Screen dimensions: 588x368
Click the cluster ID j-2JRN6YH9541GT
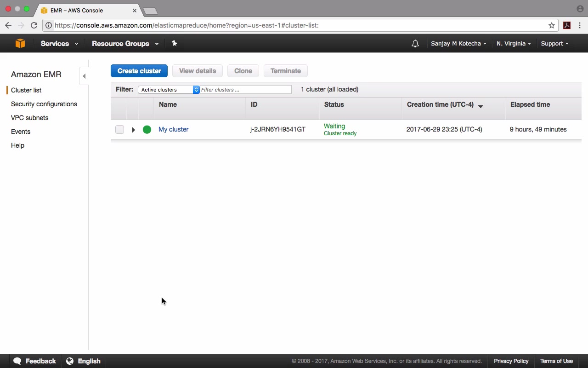coord(278,129)
